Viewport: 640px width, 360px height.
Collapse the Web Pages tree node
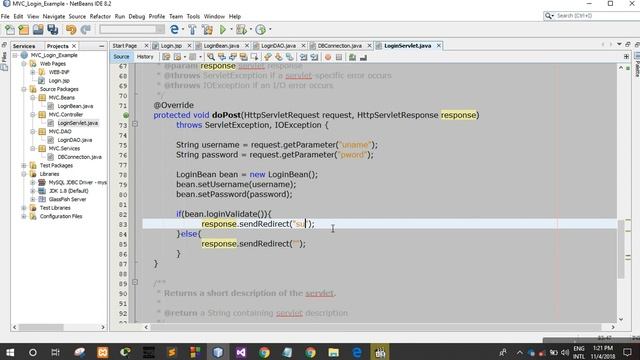(24, 64)
